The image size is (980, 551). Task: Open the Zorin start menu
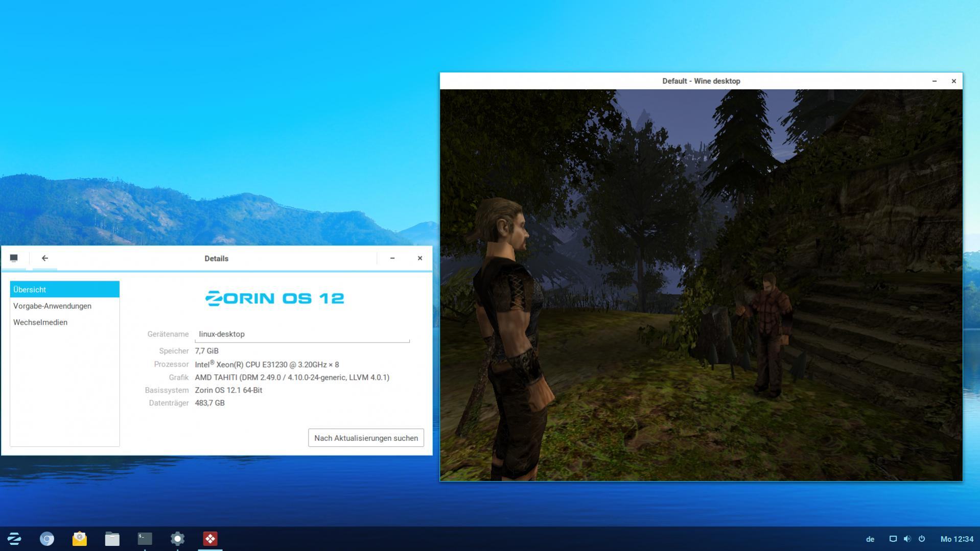coord(14,539)
